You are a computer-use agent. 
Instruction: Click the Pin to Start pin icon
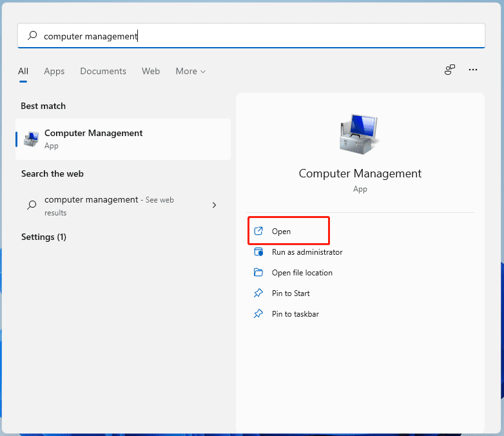pos(258,293)
